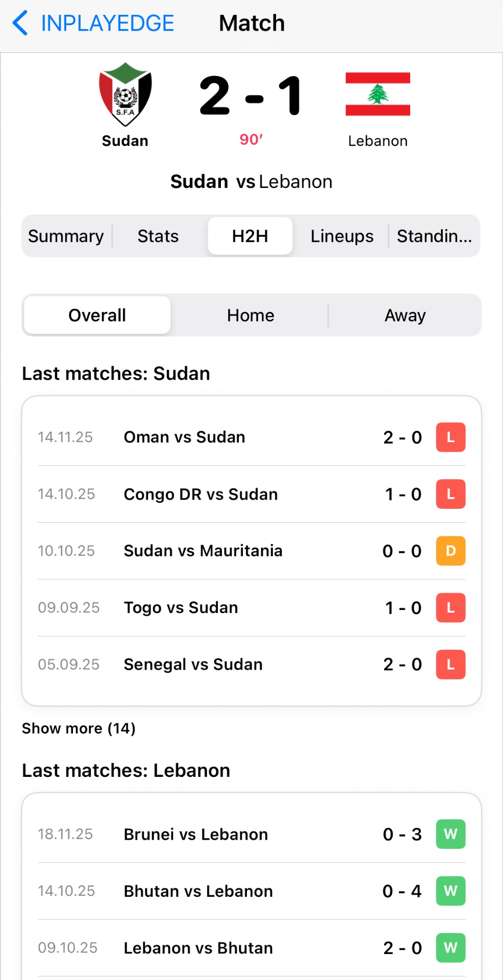Screen dimensions: 503x980
Task: Expand Show more (14) Sudan matches
Action: 79,728
